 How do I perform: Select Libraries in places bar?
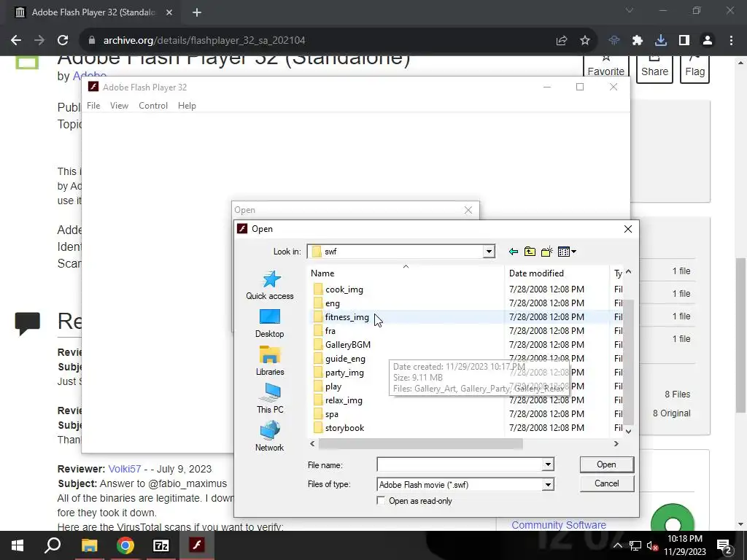click(270, 362)
